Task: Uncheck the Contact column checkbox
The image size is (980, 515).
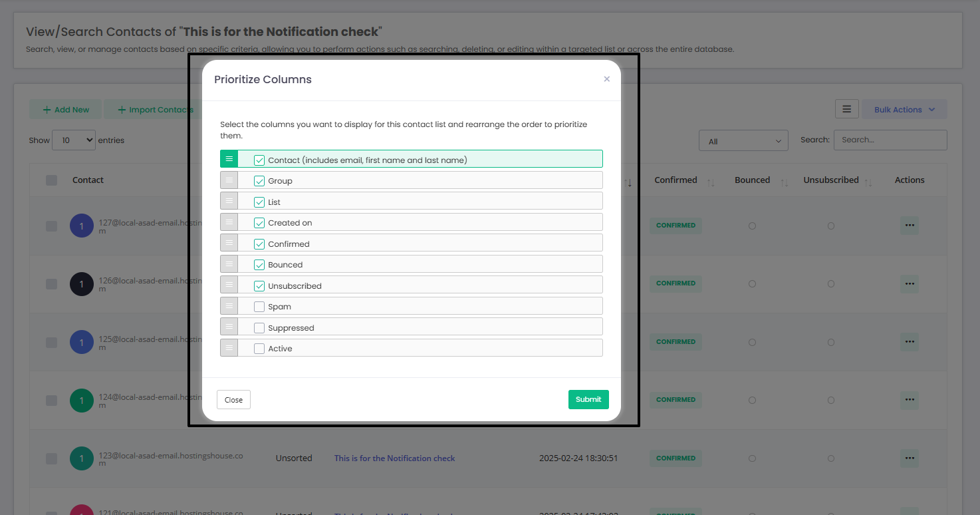Action: (259, 160)
